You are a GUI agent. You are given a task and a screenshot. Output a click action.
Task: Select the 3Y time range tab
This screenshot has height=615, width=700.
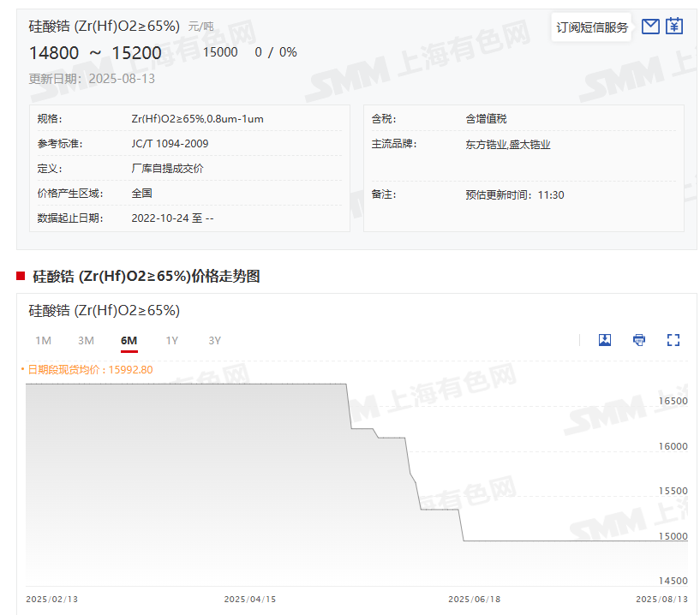click(x=214, y=341)
